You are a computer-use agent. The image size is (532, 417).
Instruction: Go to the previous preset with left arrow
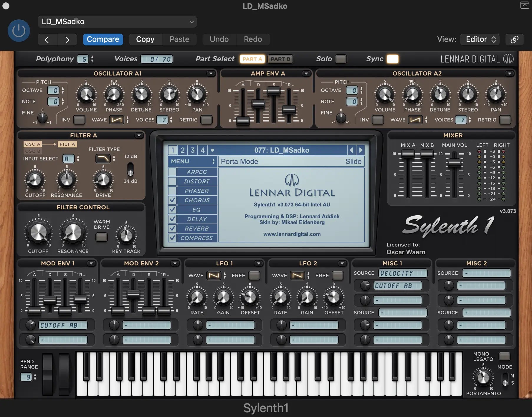(47, 40)
